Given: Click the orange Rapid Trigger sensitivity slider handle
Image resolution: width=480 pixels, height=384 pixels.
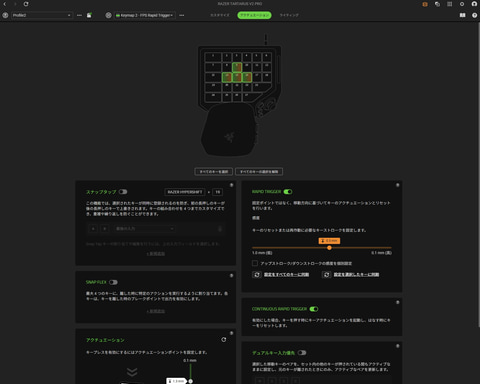Looking at the screenshot, I should [329, 248].
